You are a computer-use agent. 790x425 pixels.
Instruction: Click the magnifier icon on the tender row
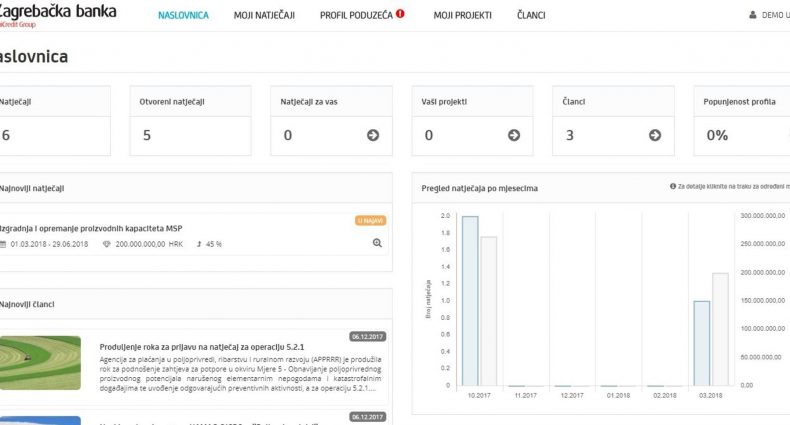[x=377, y=243]
